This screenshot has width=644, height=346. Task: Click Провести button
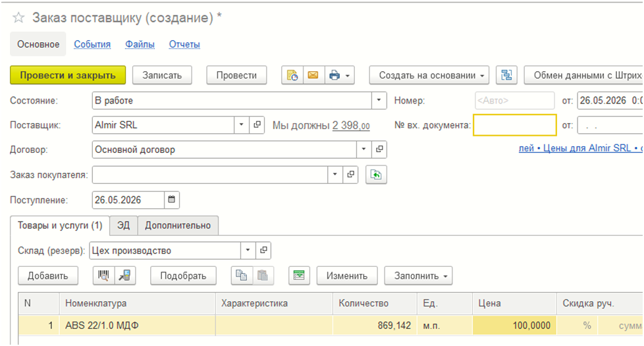[236, 75]
